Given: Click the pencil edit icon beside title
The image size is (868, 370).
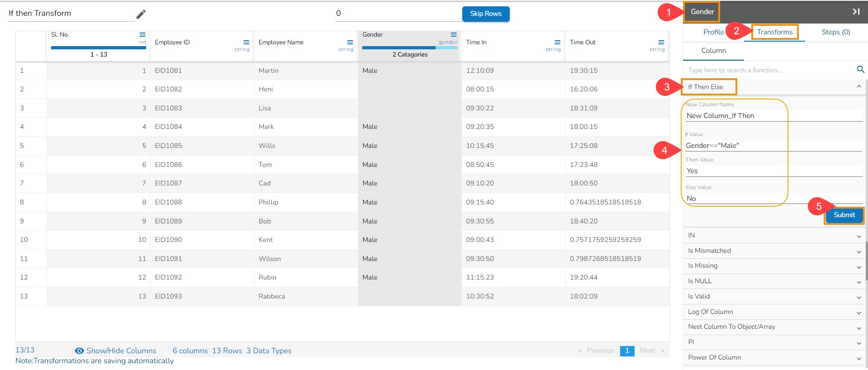Looking at the screenshot, I should 141,14.
